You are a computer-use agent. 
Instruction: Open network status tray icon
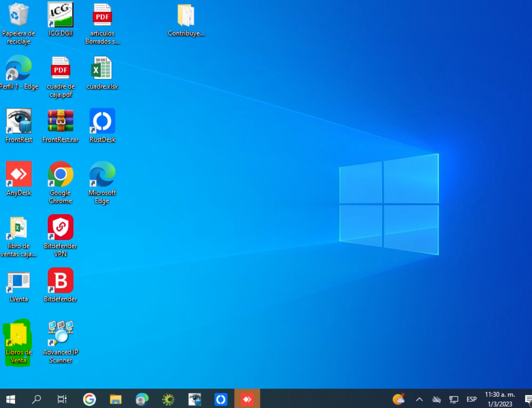tap(454, 399)
